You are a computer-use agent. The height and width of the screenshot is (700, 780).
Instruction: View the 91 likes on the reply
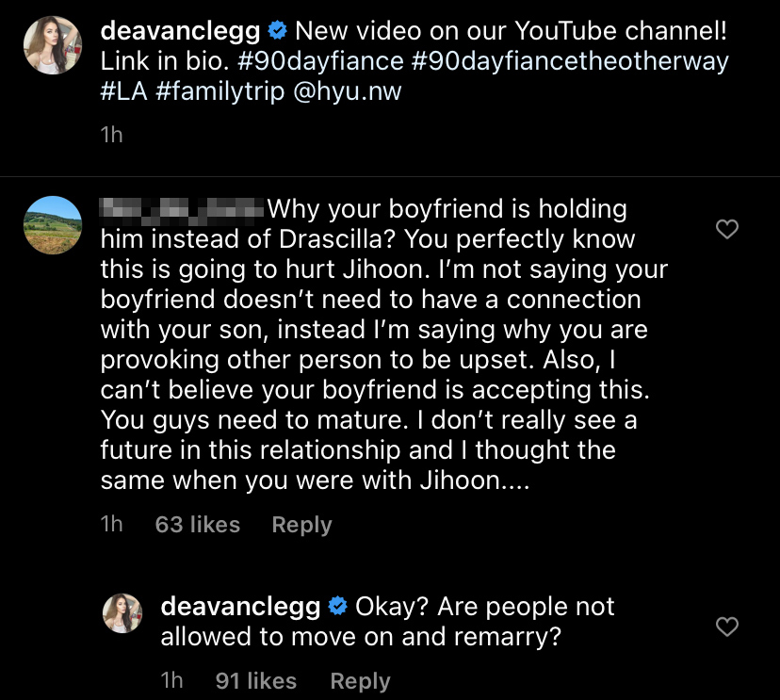255,680
